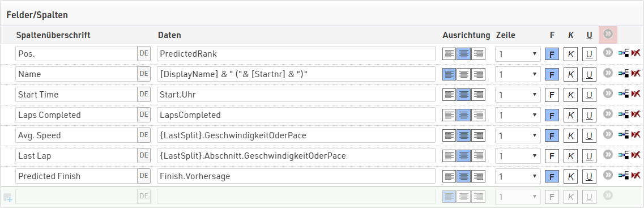Set right alignment for the Pos. row
The height and width of the screenshot is (208, 644).
478,53
